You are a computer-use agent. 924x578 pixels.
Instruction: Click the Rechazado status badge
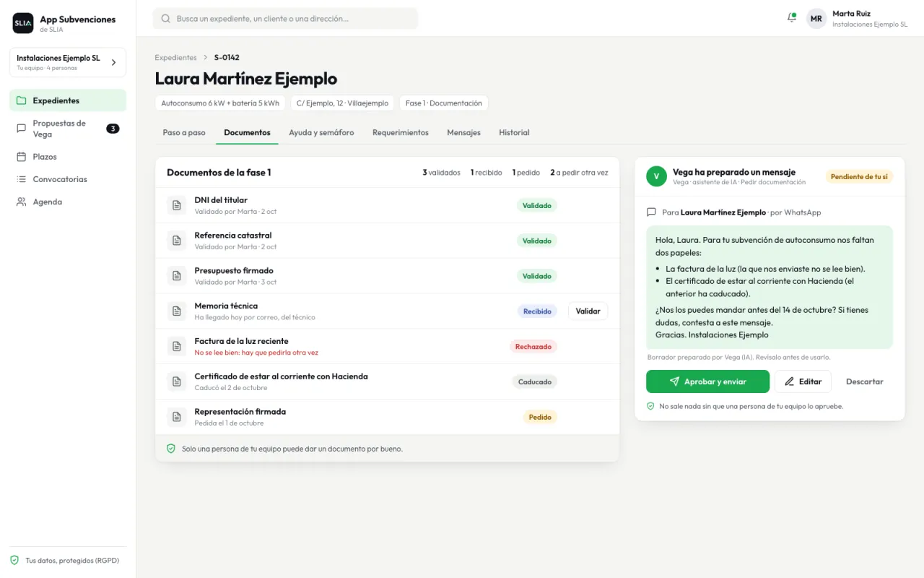click(533, 347)
